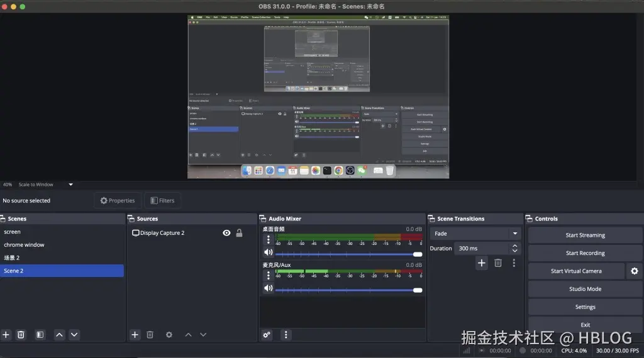Pop out the Audio Mixer dock icon
The height and width of the screenshot is (358, 644).
coord(263,219)
